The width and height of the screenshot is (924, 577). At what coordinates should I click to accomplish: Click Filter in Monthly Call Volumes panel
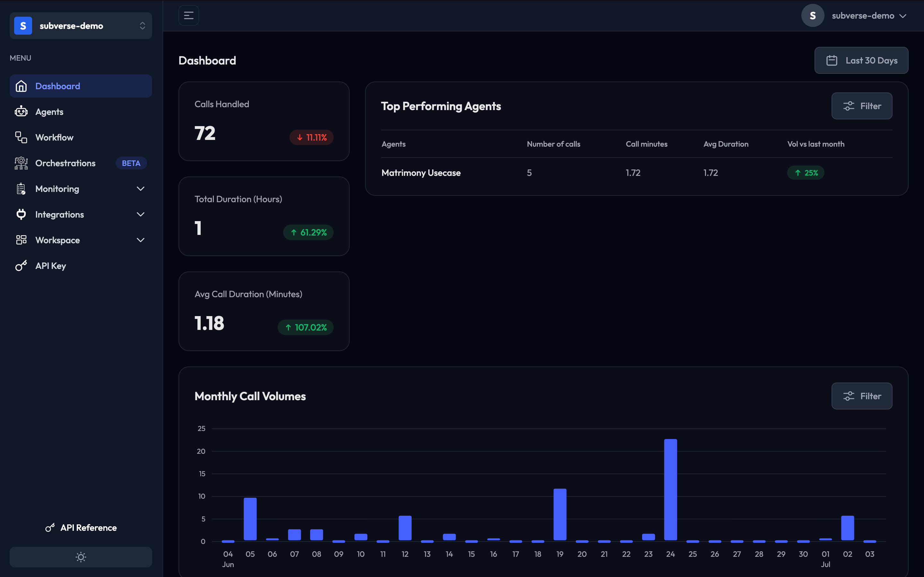[x=862, y=396]
